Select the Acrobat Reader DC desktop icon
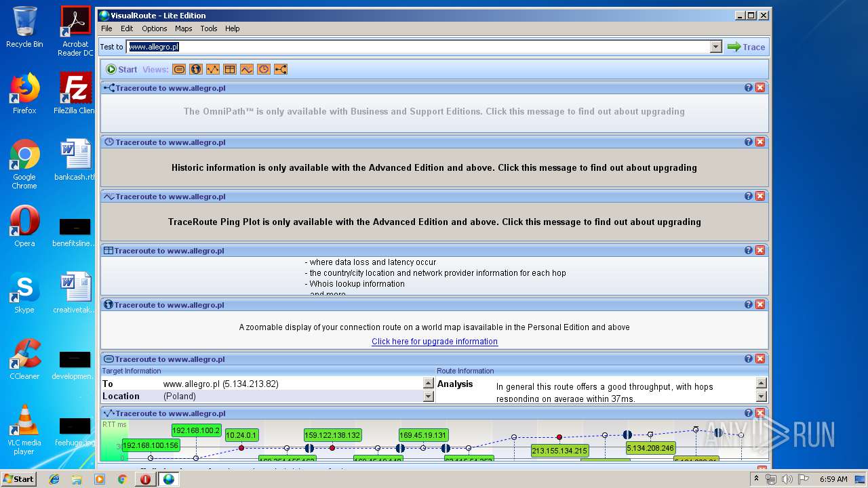The width and height of the screenshot is (868, 488). [x=75, y=31]
